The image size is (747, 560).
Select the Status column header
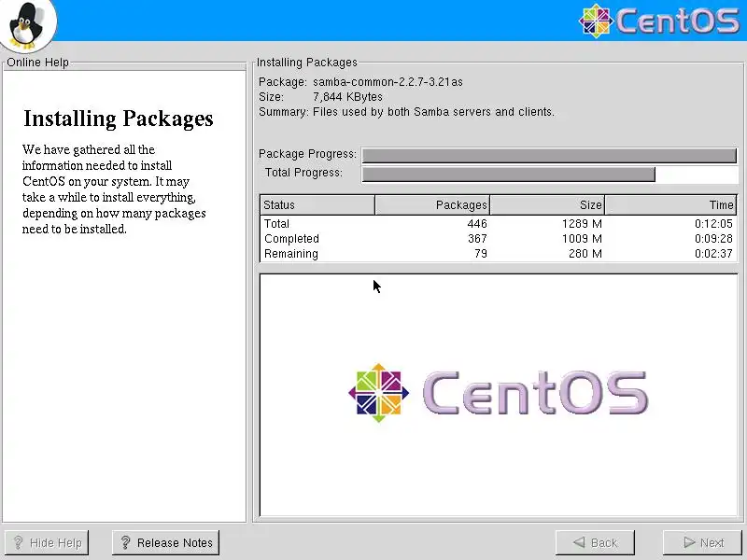317,204
